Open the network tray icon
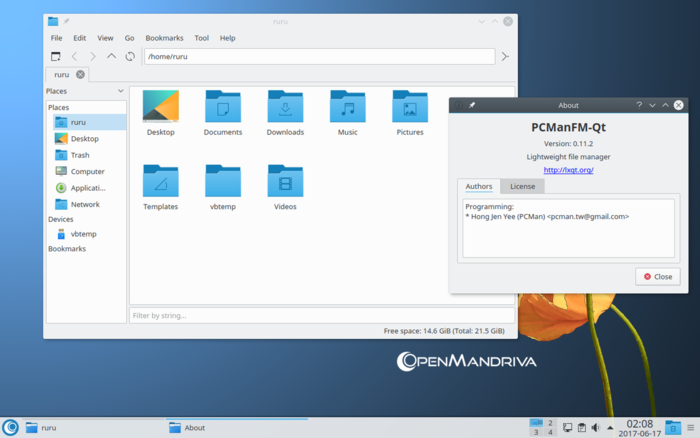Viewport: 700px width, 438px height. coord(567,428)
